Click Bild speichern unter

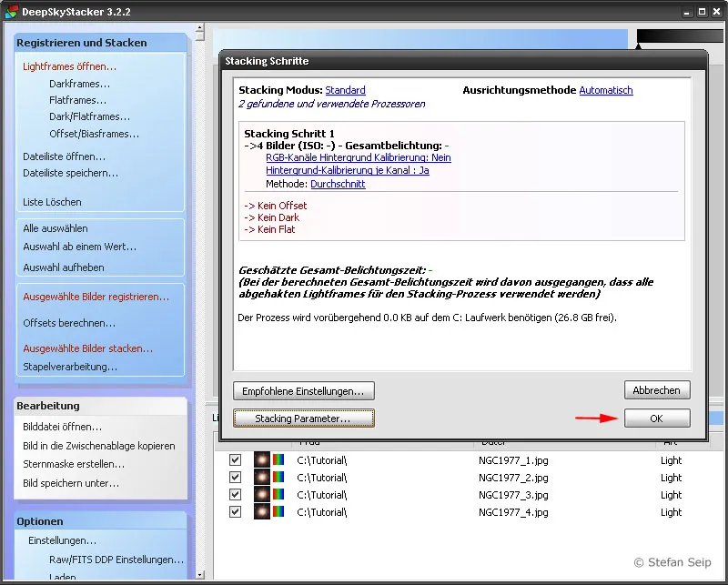(x=71, y=483)
